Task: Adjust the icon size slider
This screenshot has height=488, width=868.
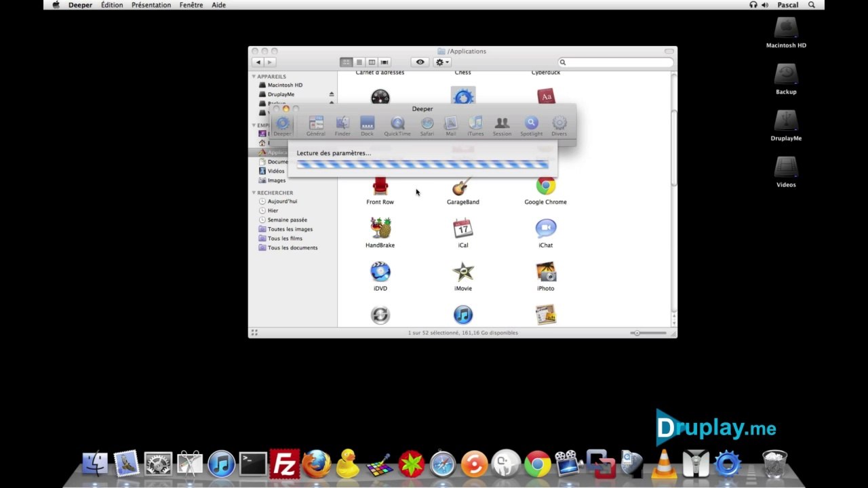Action: click(648, 333)
